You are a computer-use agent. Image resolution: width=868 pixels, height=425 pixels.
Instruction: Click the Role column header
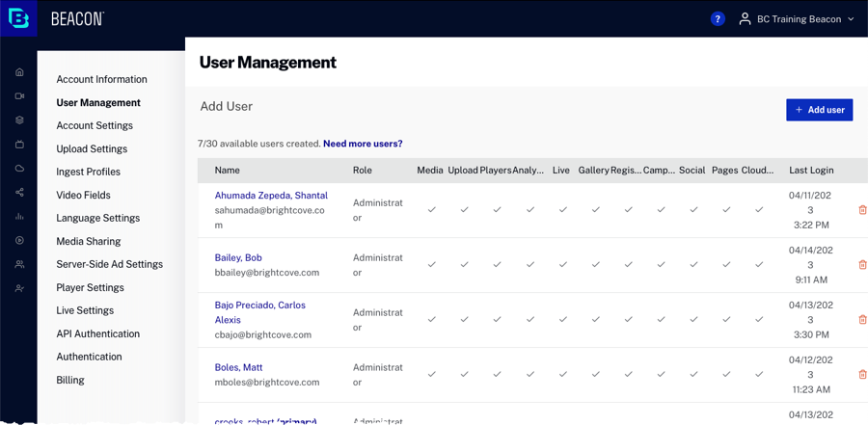point(363,171)
